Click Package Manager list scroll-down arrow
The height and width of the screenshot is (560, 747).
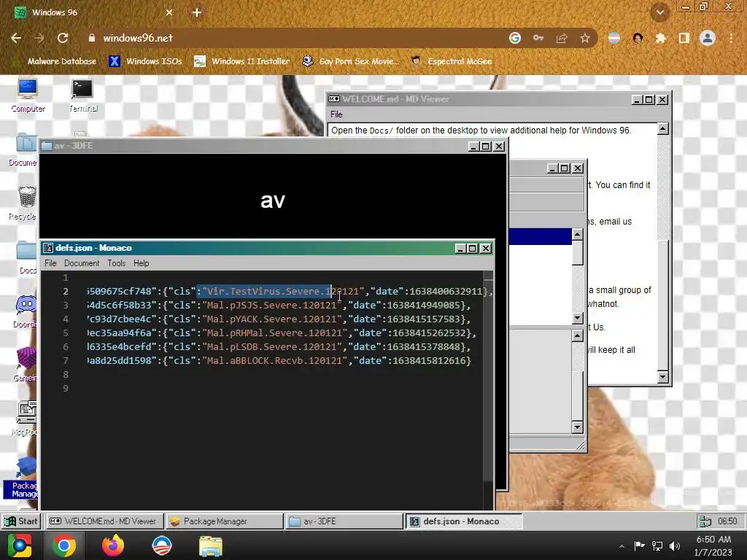578,318
